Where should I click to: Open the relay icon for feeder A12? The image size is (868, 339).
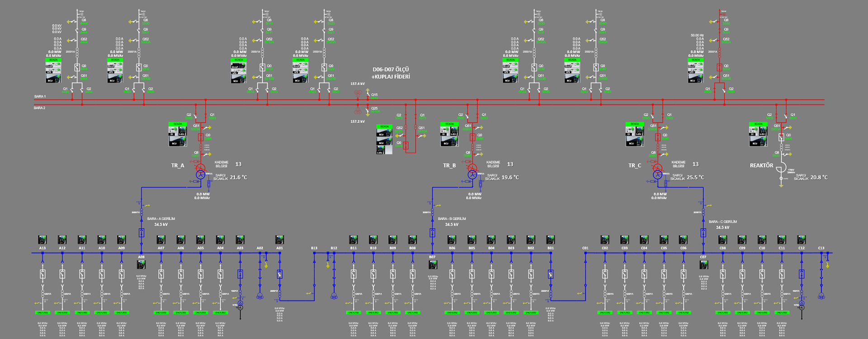coord(62,240)
